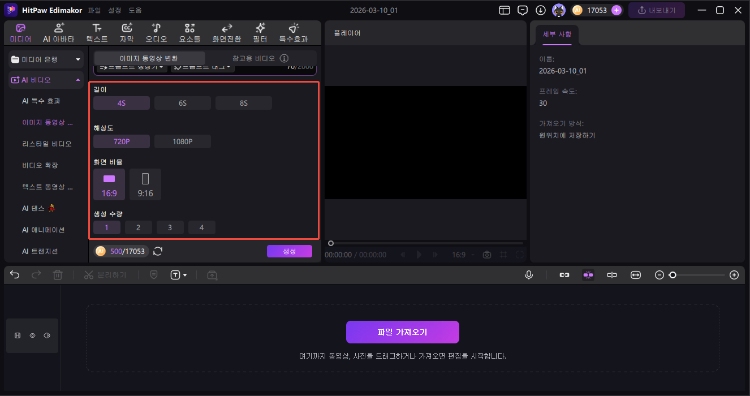The width and height of the screenshot is (750, 396).
Task: Click the Redo arrow in timeline toolbar
Action: 36,275
